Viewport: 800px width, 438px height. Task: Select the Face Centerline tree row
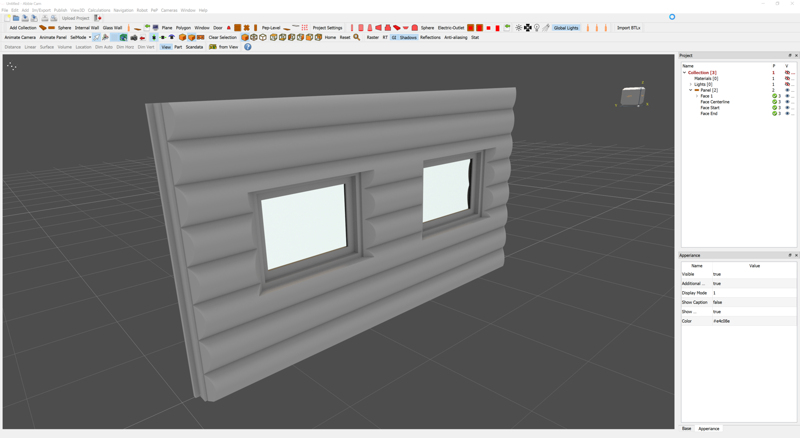coord(715,102)
